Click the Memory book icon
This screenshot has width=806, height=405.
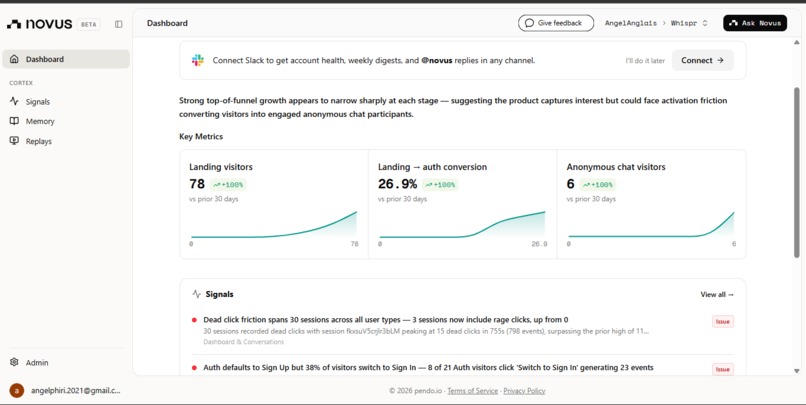(14, 121)
